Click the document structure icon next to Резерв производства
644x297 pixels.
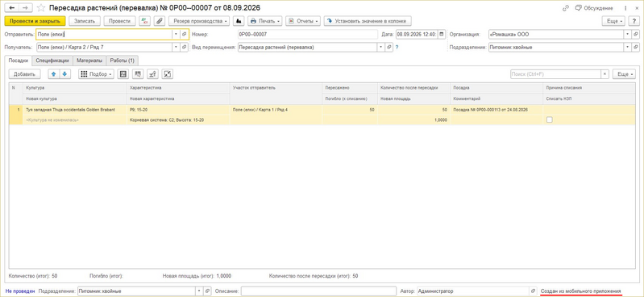tap(239, 20)
